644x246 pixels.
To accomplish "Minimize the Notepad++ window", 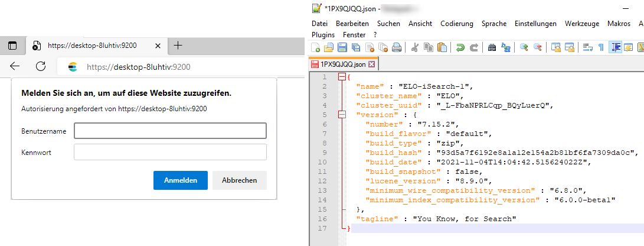I will pos(626,8).
